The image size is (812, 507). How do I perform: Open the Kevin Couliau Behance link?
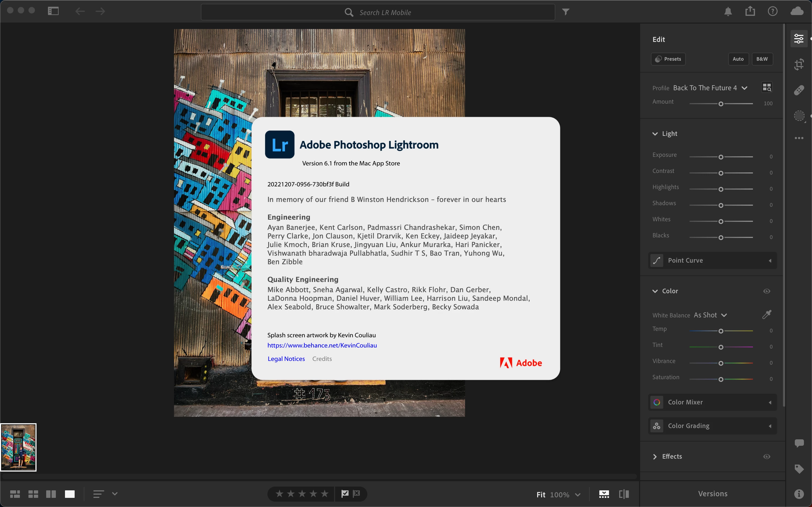pyautogui.click(x=322, y=345)
